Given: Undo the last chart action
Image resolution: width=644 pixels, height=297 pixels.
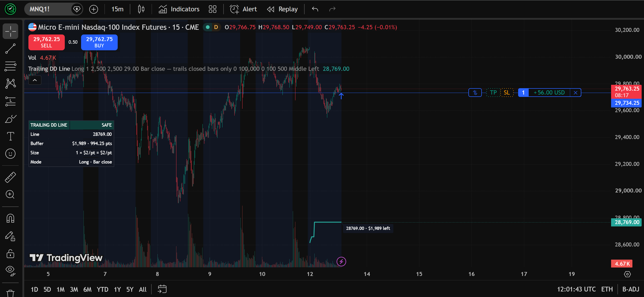Looking at the screenshot, I should (315, 9).
